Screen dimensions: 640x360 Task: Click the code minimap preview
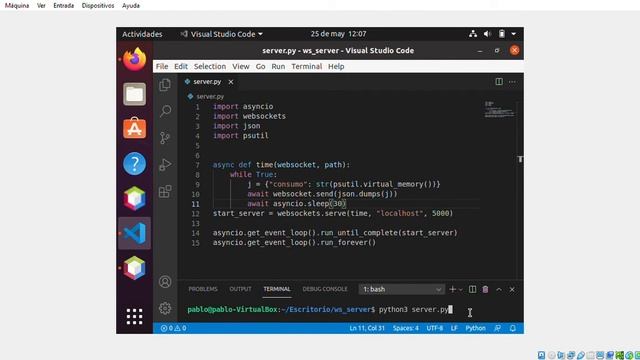(499, 109)
